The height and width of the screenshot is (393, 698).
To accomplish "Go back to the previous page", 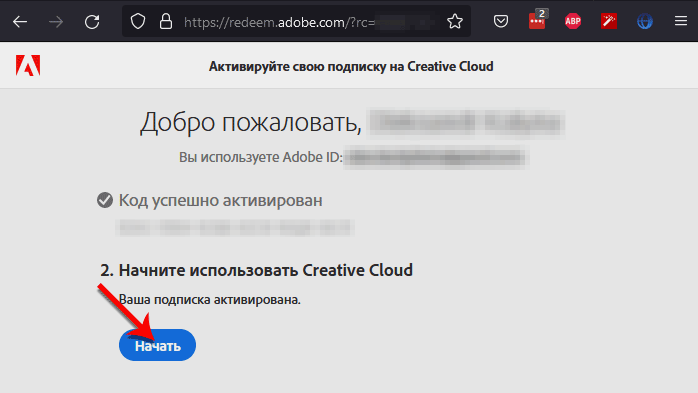I will [20, 21].
